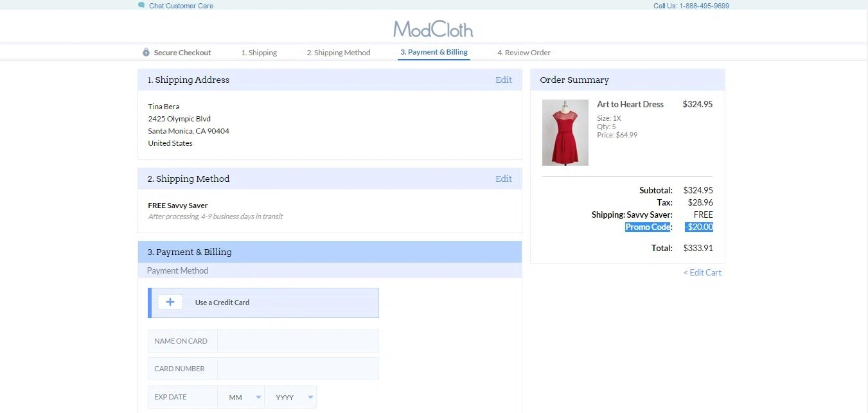Focus the Card Number field
Screen dimensions: 868x413
click(x=298, y=369)
